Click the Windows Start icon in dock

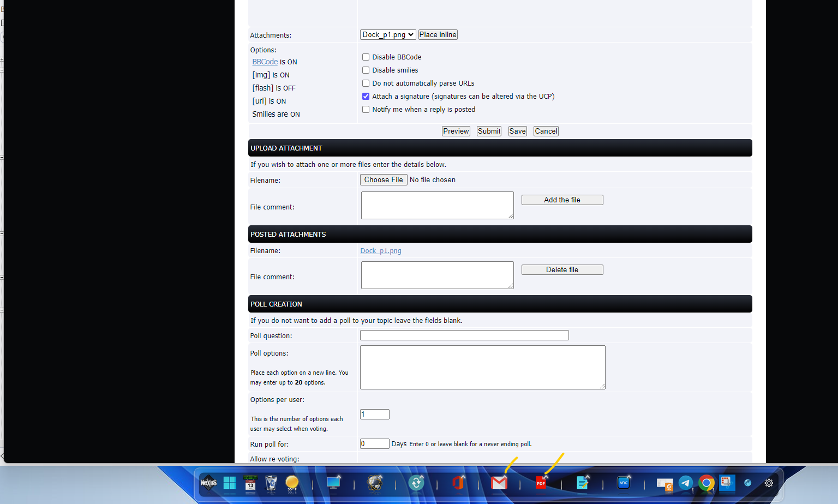coord(230,483)
